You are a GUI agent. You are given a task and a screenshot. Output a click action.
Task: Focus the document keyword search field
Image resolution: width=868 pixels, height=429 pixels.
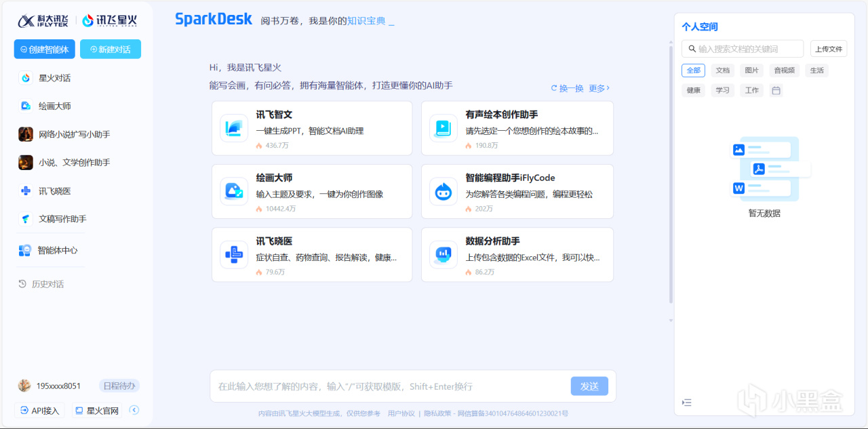pos(743,49)
